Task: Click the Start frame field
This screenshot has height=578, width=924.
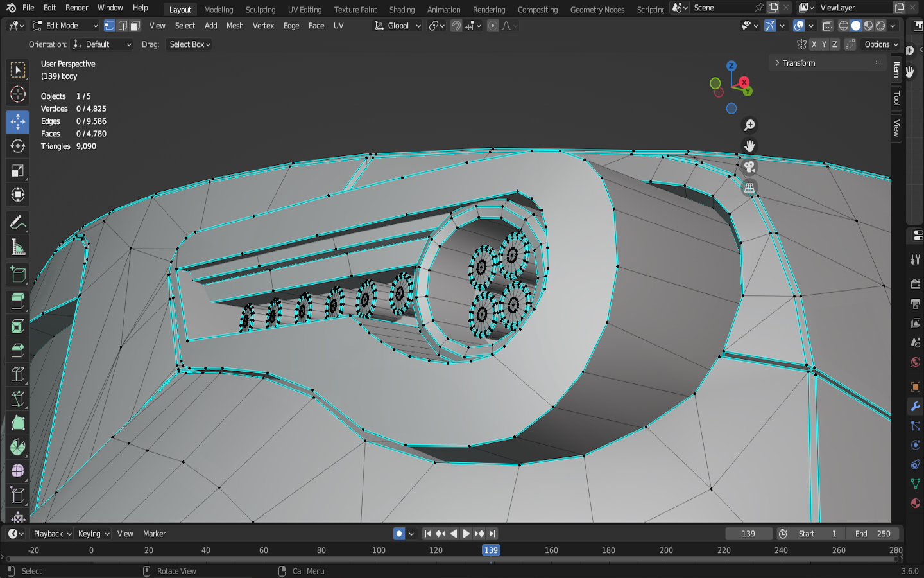Action: 817,534
